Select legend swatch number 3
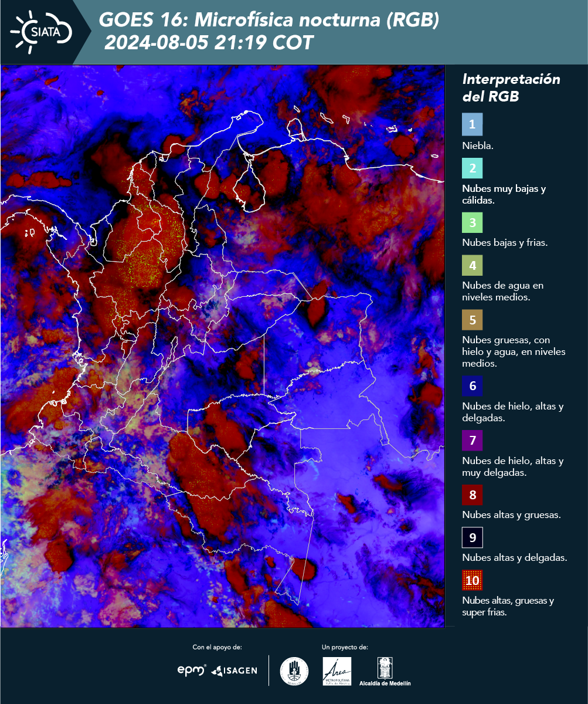Screen dimensions: 588x704 click(x=472, y=223)
